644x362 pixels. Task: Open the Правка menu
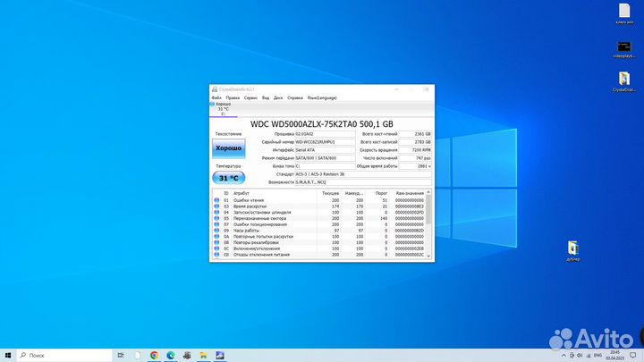233,97
